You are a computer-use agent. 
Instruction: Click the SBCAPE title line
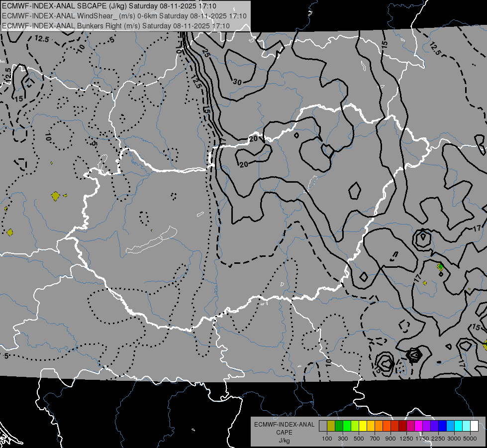point(109,6)
